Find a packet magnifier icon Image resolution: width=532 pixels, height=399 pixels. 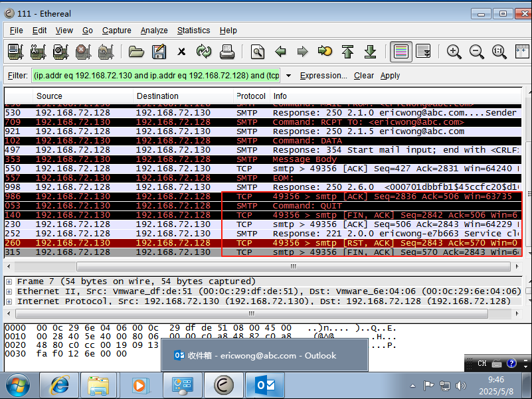pos(258,52)
